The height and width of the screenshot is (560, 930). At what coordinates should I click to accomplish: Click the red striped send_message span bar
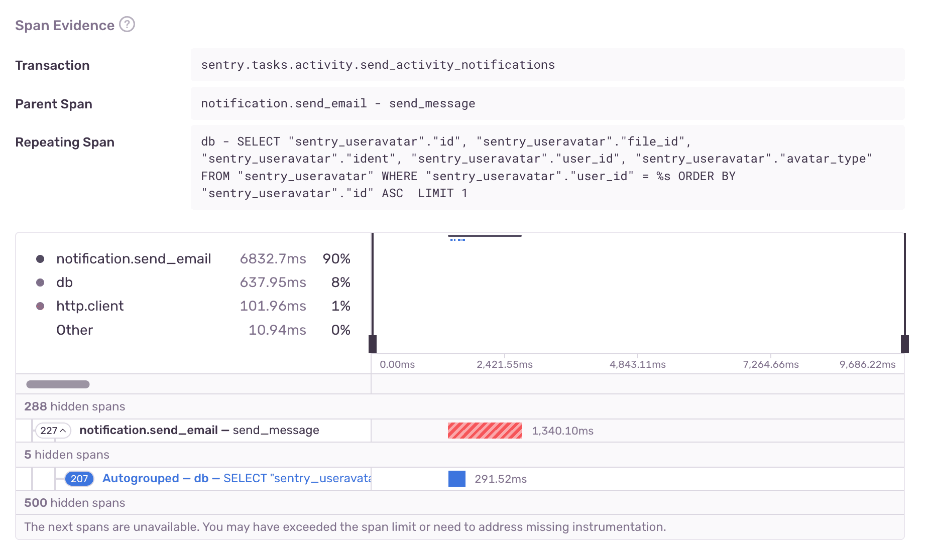coord(484,430)
